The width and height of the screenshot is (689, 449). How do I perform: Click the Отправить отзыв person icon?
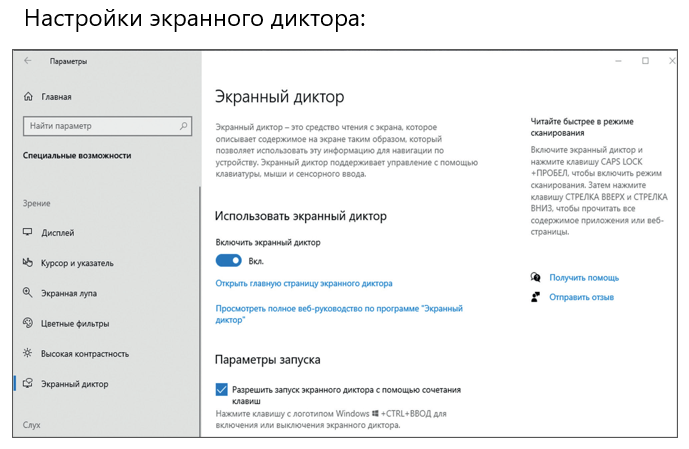point(535,297)
